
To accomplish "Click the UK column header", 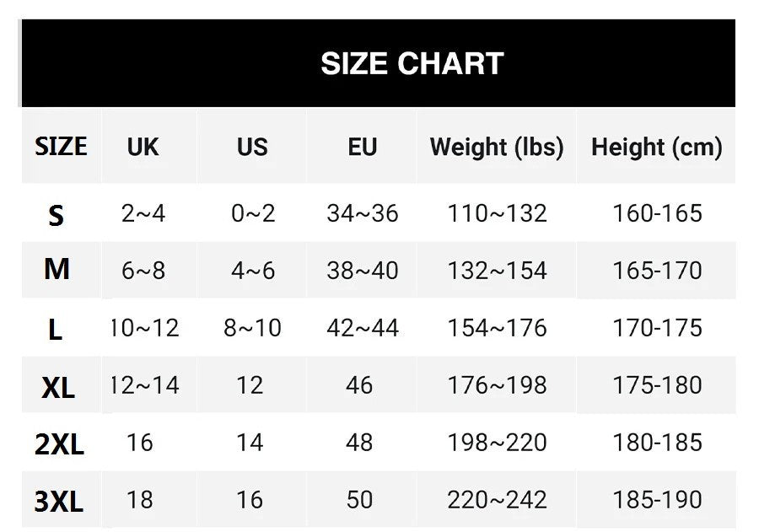I will (x=143, y=147).
